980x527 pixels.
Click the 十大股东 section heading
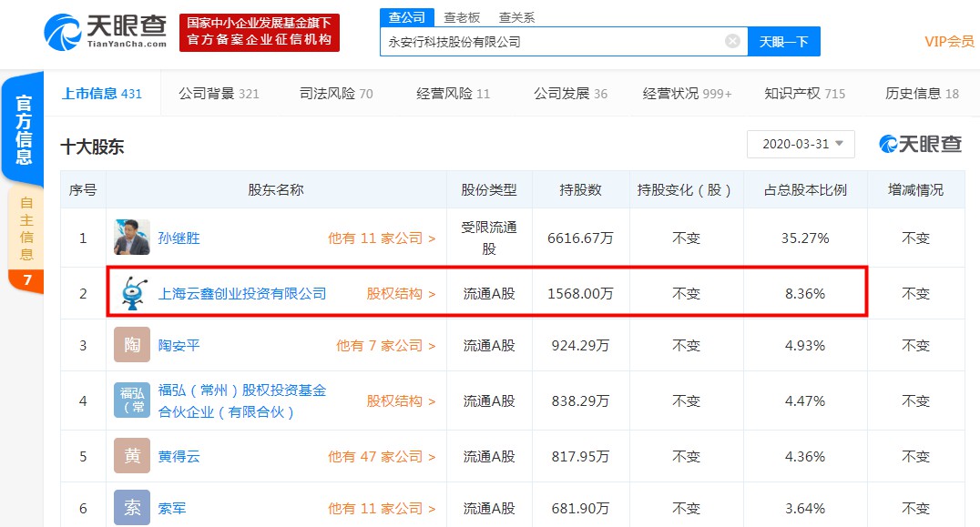pyautogui.click(x=92, y=147)
